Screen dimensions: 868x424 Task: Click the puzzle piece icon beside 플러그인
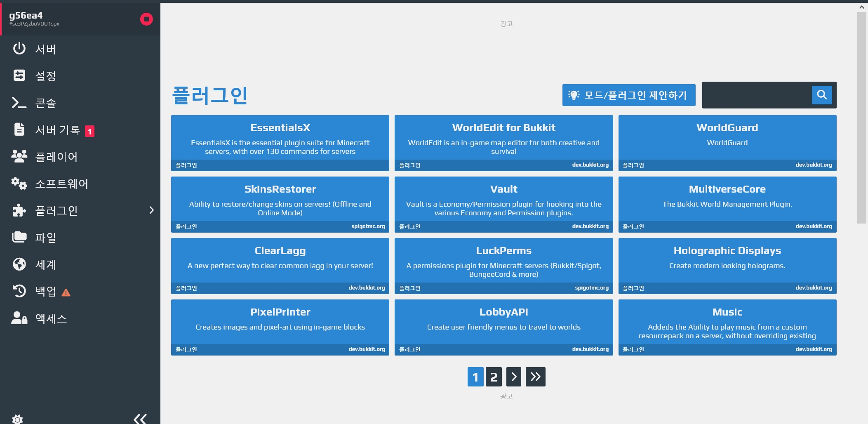[19, 210]
